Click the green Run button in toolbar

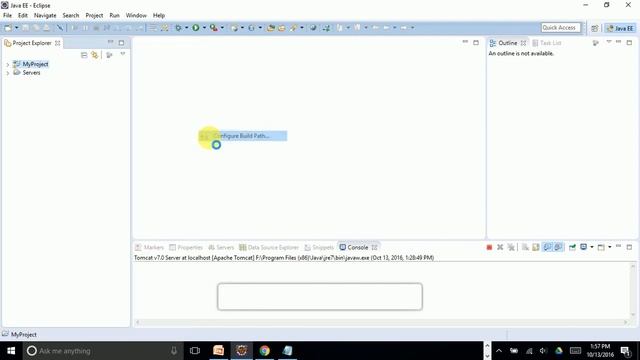point(196,28)
